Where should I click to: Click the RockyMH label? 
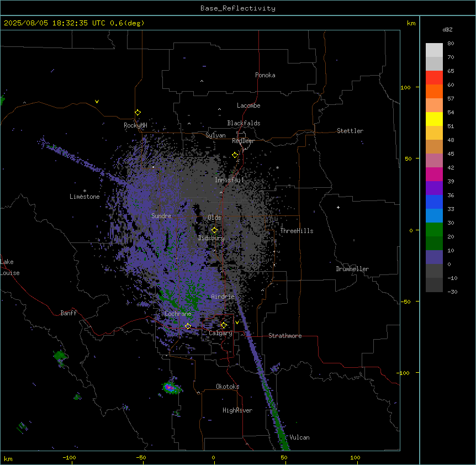point(135,125)
